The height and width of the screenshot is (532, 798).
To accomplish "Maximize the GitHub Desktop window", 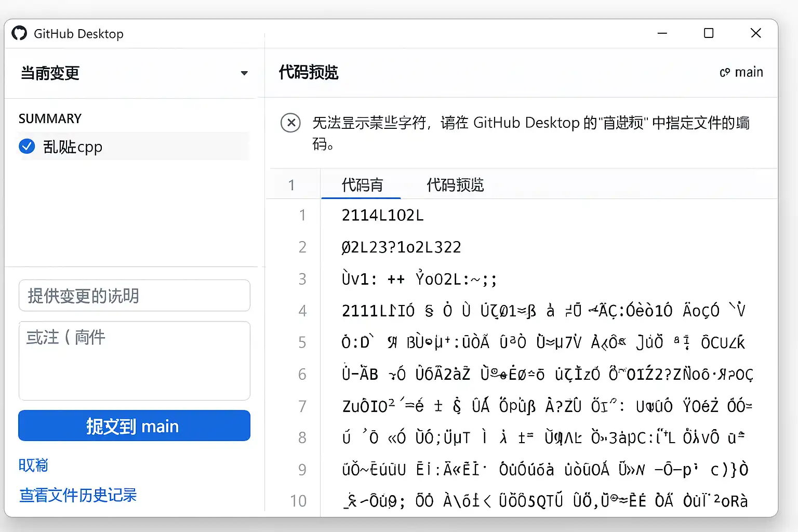I will point(709,33).
